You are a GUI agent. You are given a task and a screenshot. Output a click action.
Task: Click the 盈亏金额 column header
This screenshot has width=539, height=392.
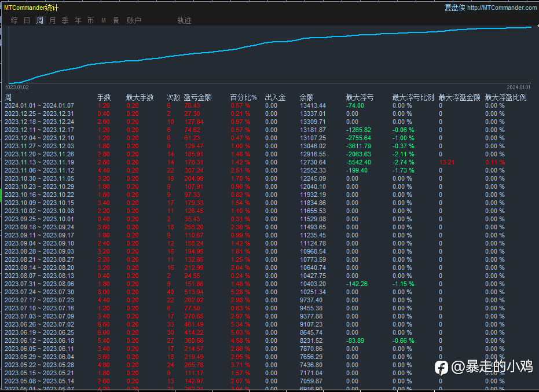pyautogui.click(x=197, y=97)
